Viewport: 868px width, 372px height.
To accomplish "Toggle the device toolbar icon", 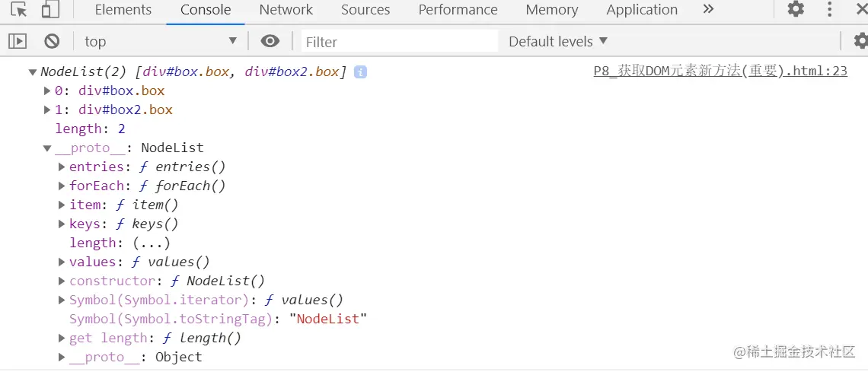I will 50,10.
